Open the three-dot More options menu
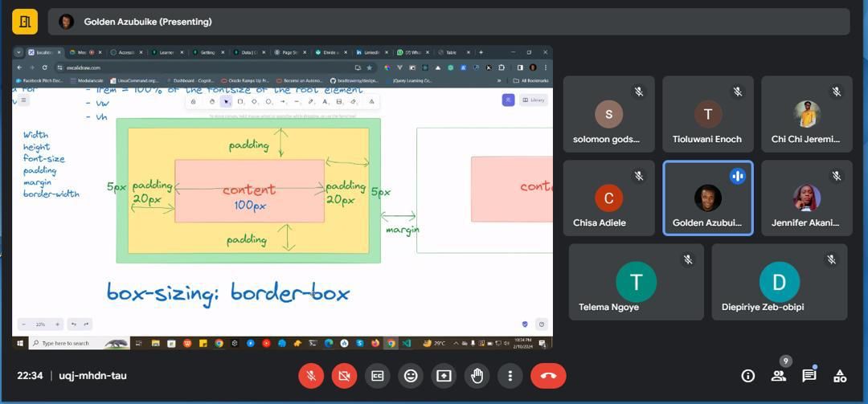Image resolution: width=868 pixels, height=404 pixels. click(510, 376)
